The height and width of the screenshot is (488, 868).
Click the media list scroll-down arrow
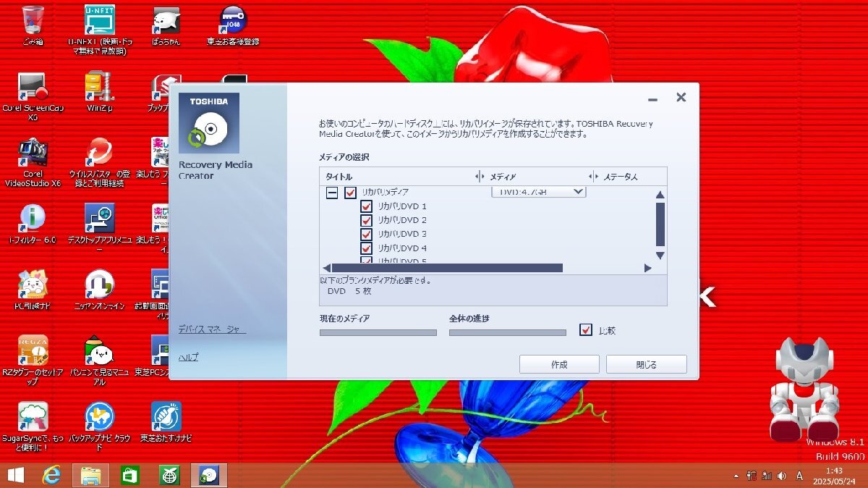click(660, 255)
